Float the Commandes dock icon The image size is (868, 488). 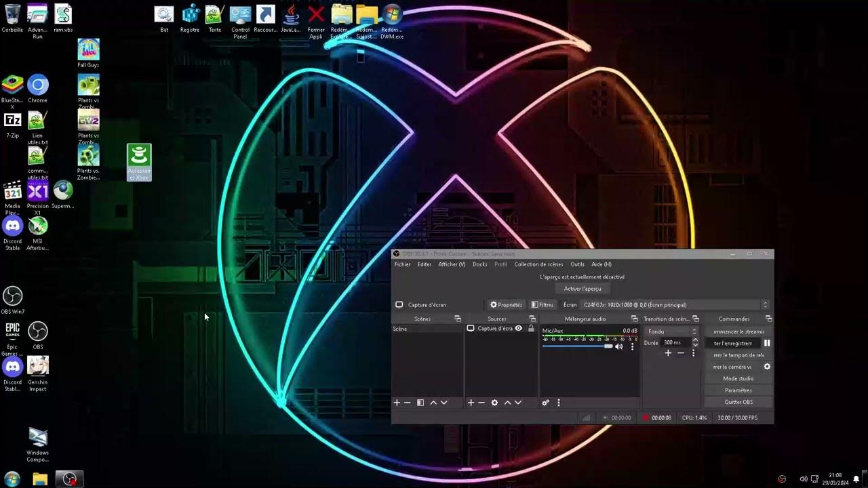coord(768,319)
